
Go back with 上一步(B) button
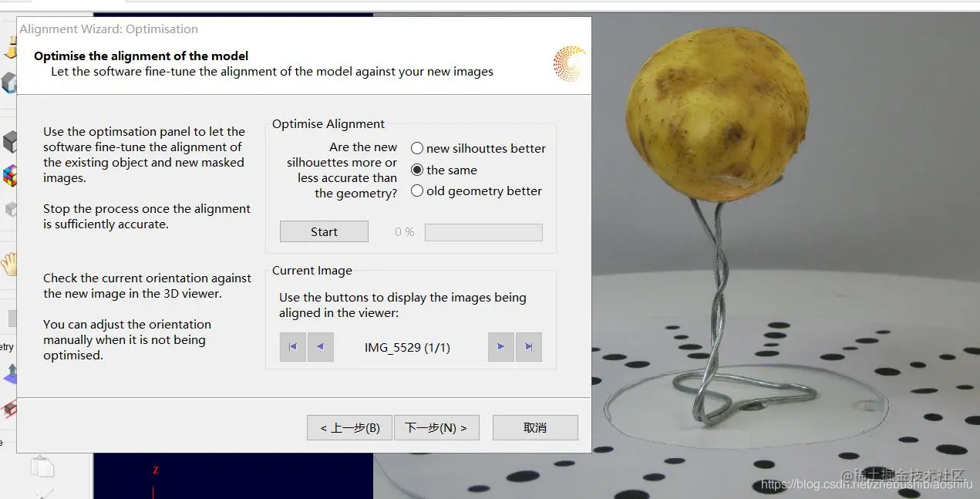coord(349,427)
